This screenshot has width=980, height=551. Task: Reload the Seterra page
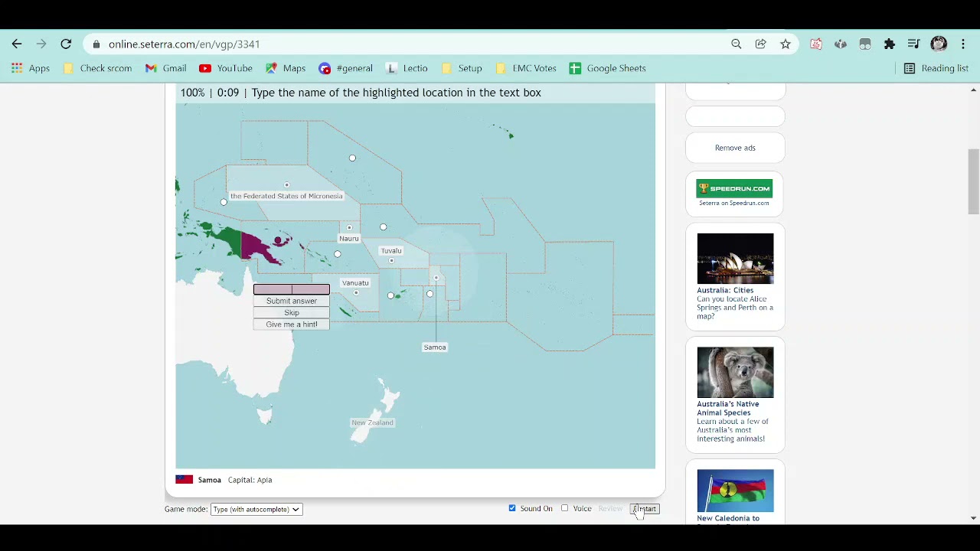pyautogui.click(x=66, y=44)
